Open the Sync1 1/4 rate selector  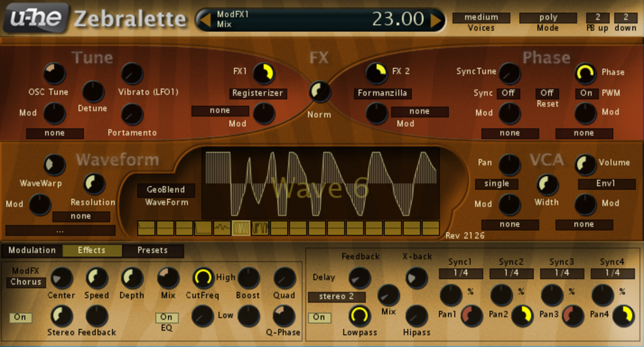(x=461, y=273)
